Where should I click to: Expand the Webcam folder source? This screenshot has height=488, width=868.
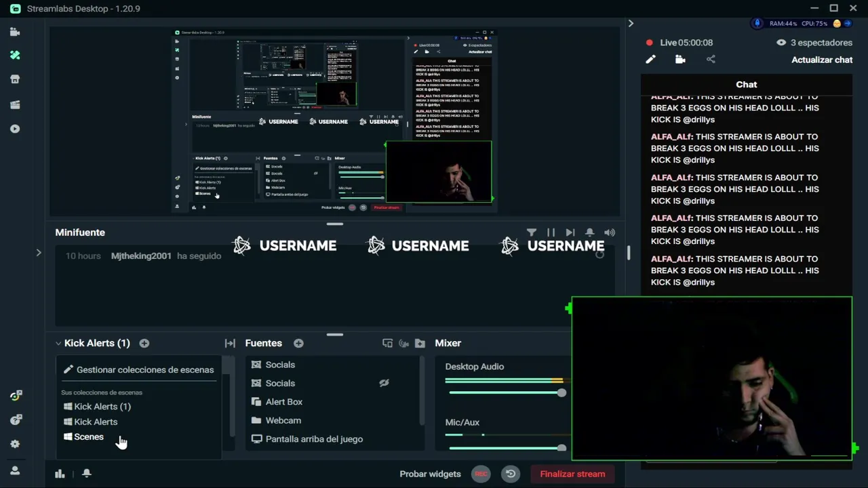tap(256, 420)
